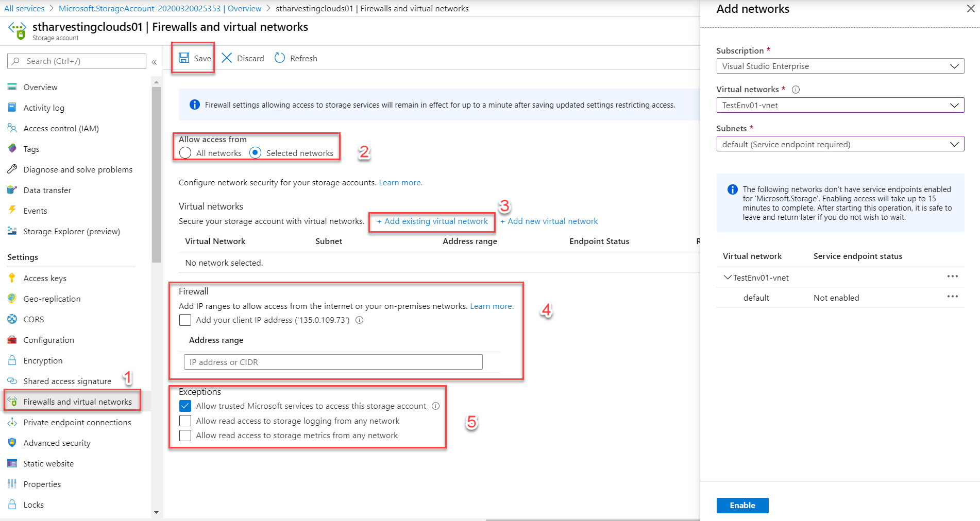Open the Virtual networks dropdown TestEnv01-vnet
Screen dimensions: 980x521
tap(840, 105)
